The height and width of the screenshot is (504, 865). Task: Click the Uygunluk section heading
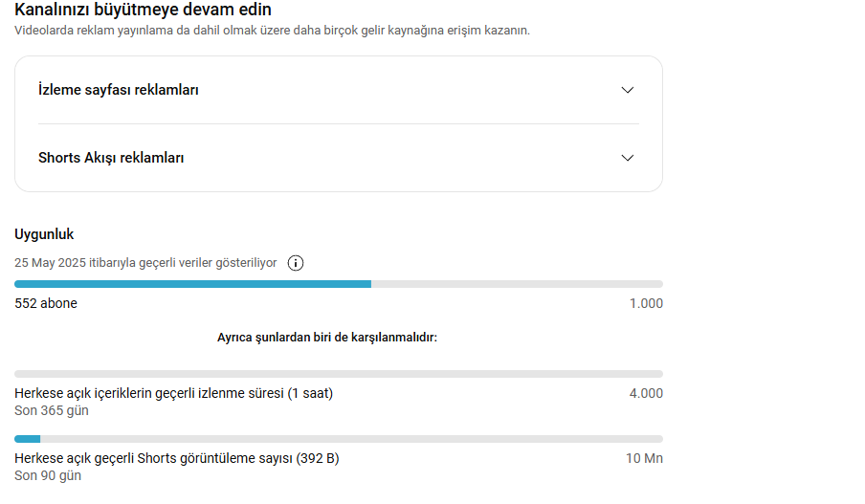pos(44,234)
